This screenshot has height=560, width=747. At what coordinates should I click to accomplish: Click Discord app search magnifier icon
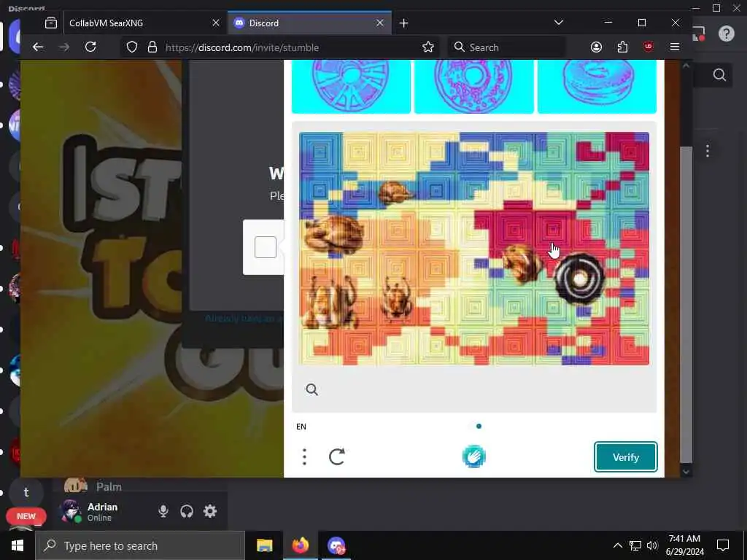719,75
